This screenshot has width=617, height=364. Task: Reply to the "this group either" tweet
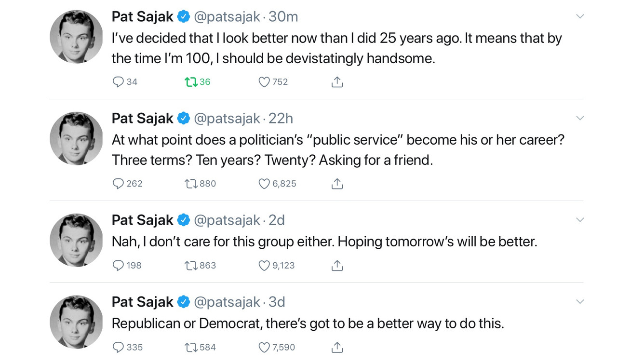tap(118, 266)
